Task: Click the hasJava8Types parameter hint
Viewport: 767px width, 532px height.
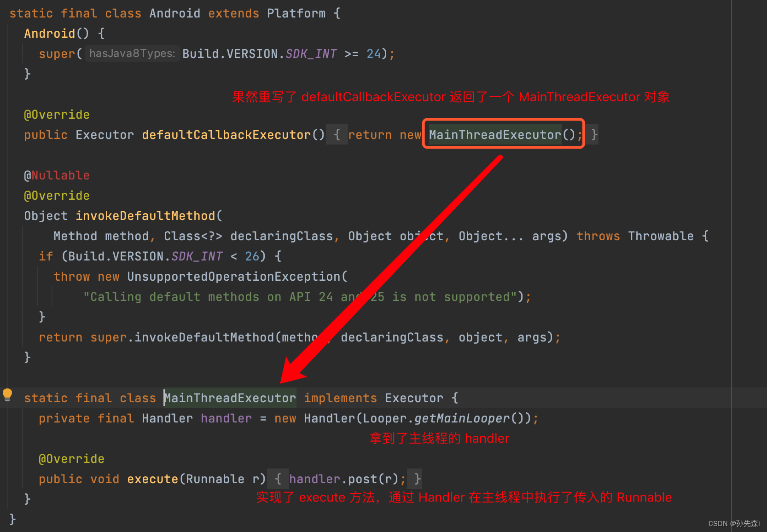Action: pos(132,54)
